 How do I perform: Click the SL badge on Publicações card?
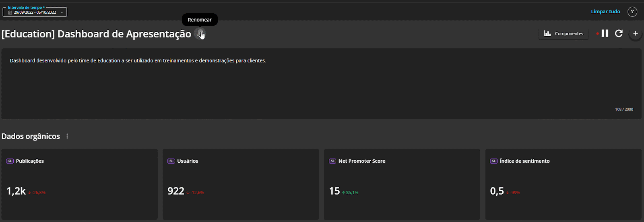click(10, 161)
